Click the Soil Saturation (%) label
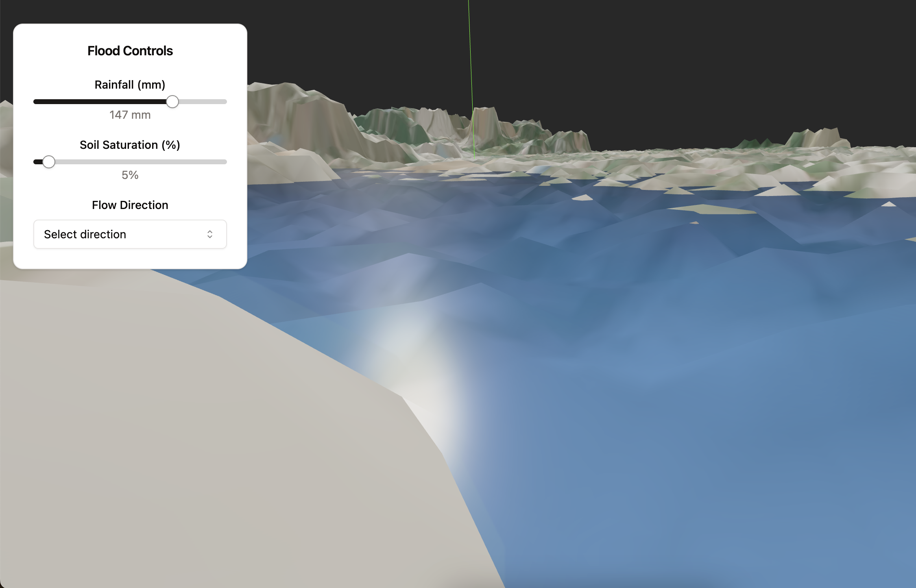Image resolution: width=916 pixels, height=588 pixels. click(130, 145)
